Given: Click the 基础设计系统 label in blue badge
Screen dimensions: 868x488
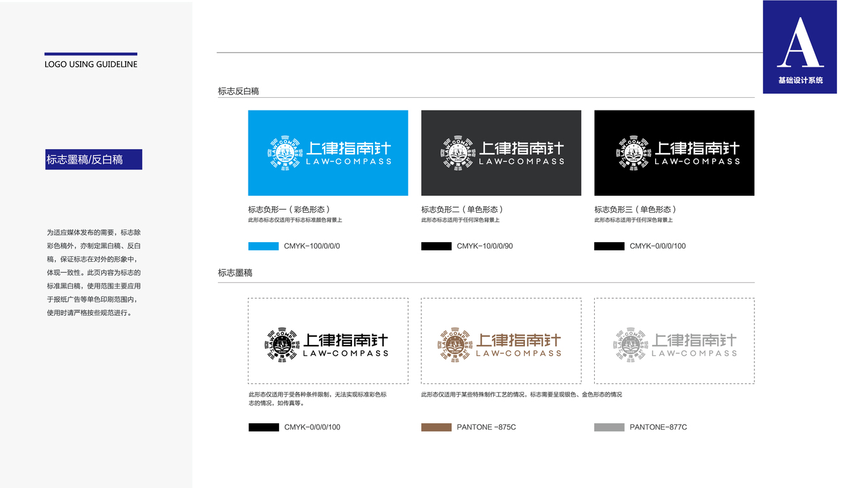Looking at the screenshot, I should (x=801, y=81).
